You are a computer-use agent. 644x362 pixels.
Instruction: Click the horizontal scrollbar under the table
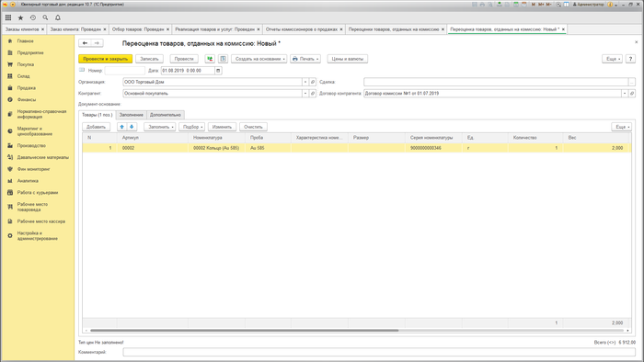point(245,330)
